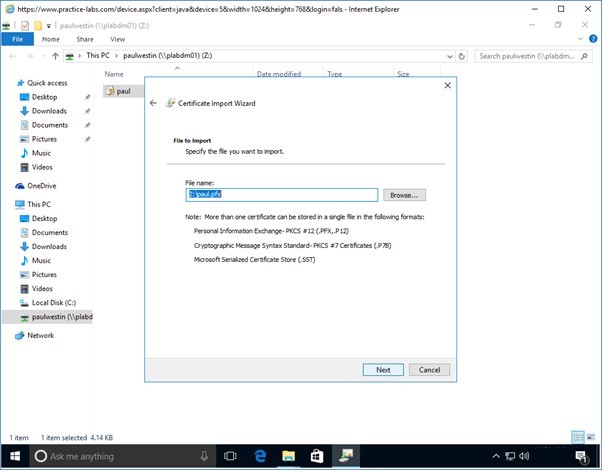Select the paul certificate file
This screenshot has height=472, width=604.
tap(123, 91)
